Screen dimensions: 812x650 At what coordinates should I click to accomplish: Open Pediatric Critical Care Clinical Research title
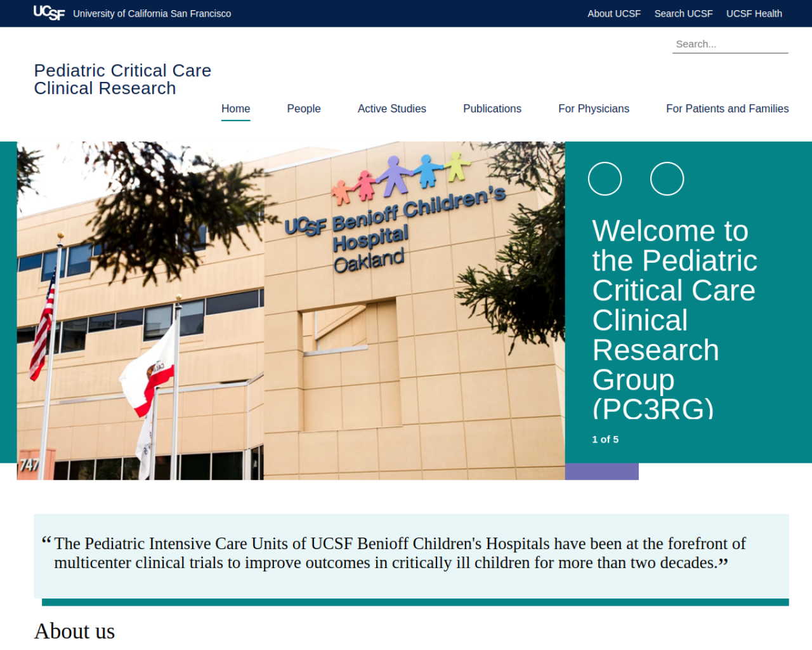coord(122,79)
